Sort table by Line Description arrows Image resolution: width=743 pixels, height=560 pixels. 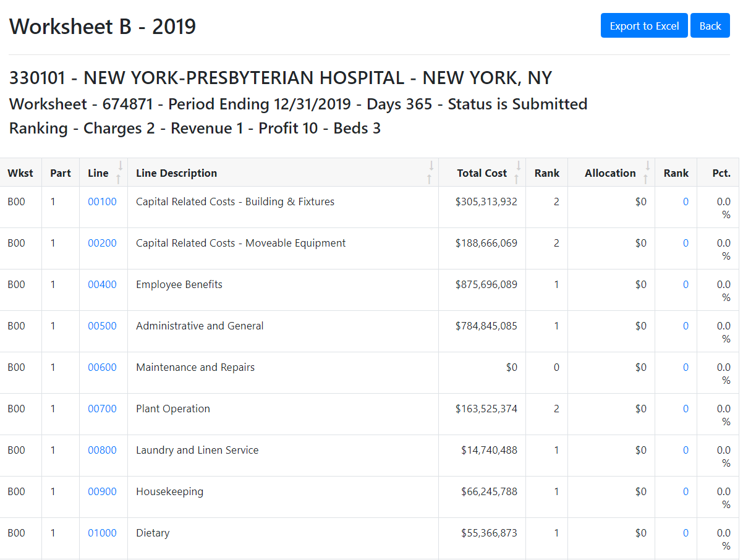point(431,172)
